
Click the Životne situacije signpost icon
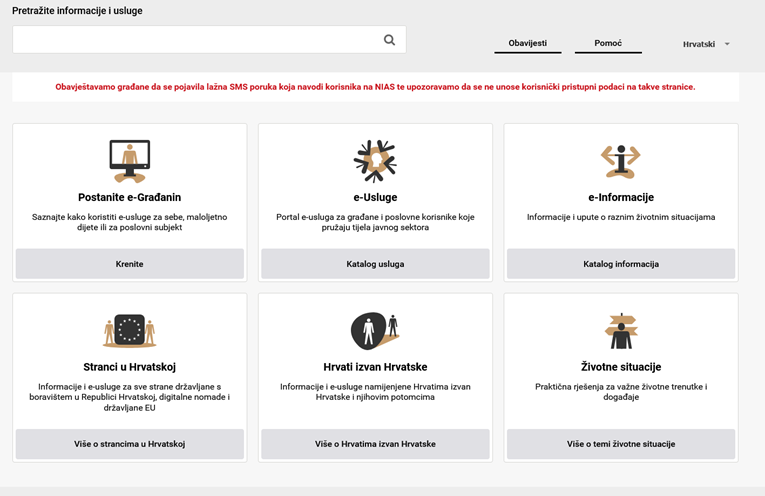click(x=620, y=330)
